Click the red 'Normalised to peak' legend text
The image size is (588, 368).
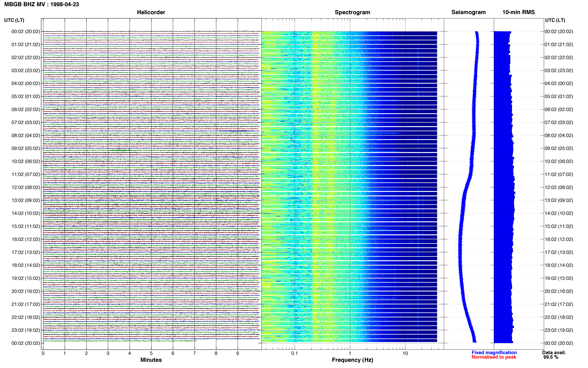click(494, 357)
